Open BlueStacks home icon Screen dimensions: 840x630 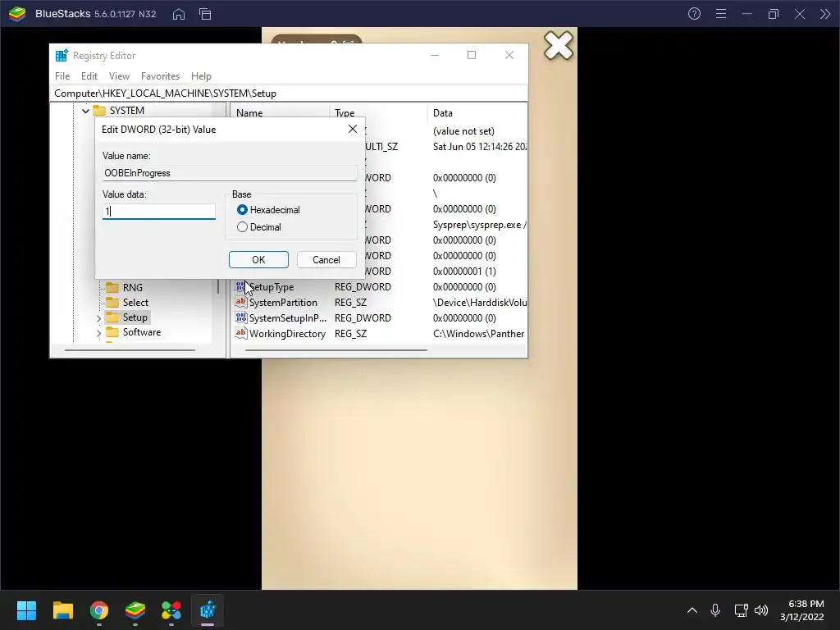pyautogui.click(x=178, y=14)
